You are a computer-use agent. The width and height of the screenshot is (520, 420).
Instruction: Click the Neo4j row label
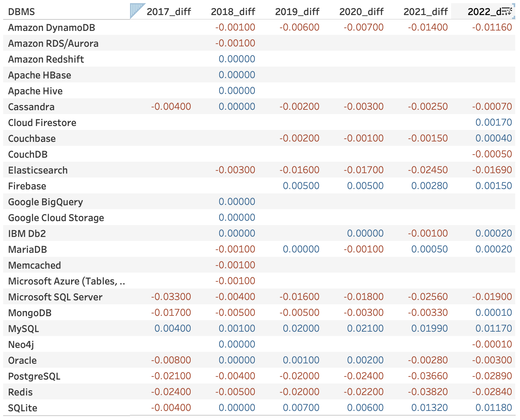point(21,345)
